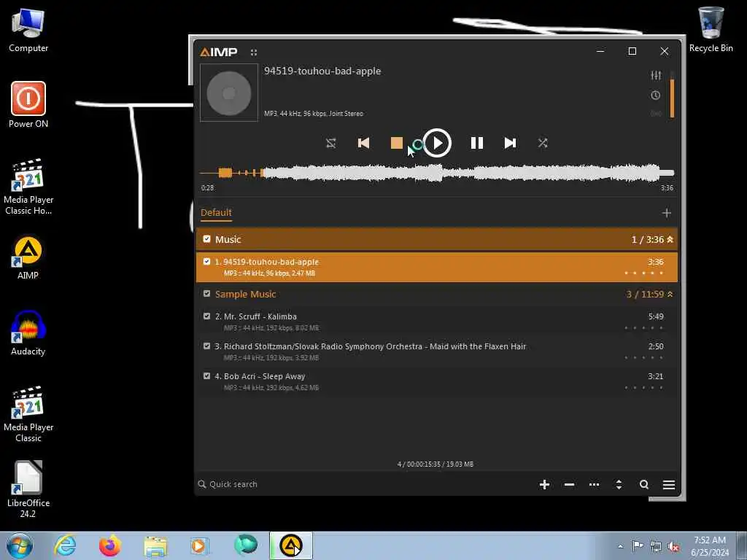747x560 pixels.
Task: Uncheck Maid with the Flaxen Hair checkbox
Action: pos(206,346)
